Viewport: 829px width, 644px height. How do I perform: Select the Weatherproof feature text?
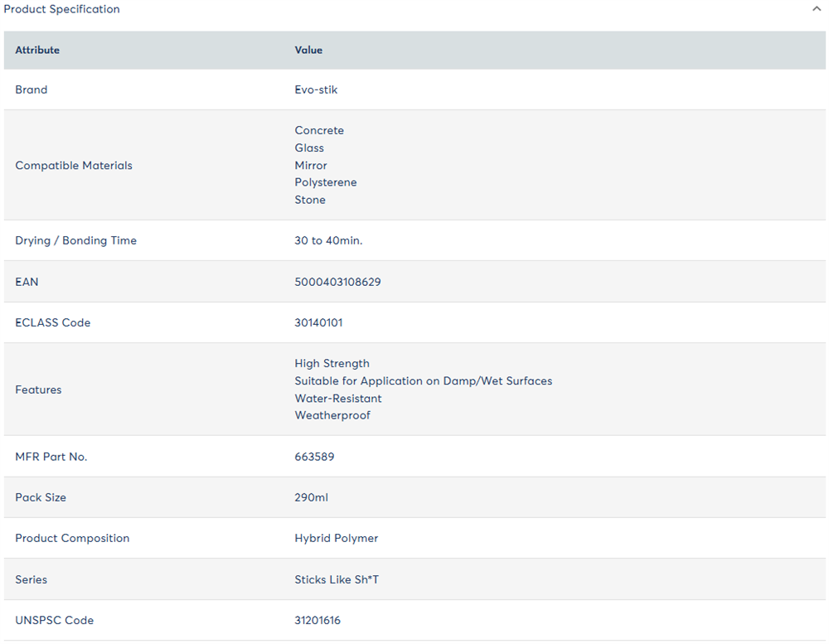coord(332,415)
